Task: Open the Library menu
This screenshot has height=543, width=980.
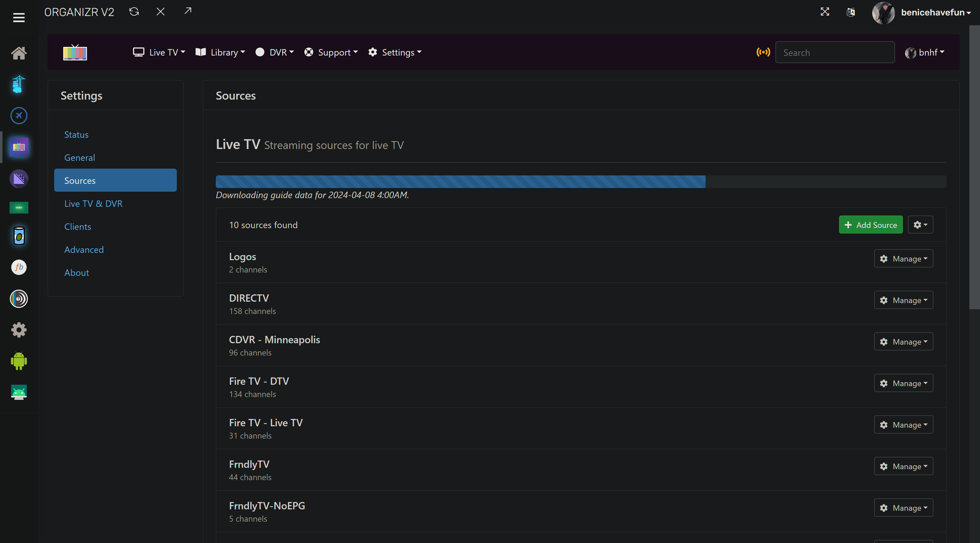Action: pos(220,52)
